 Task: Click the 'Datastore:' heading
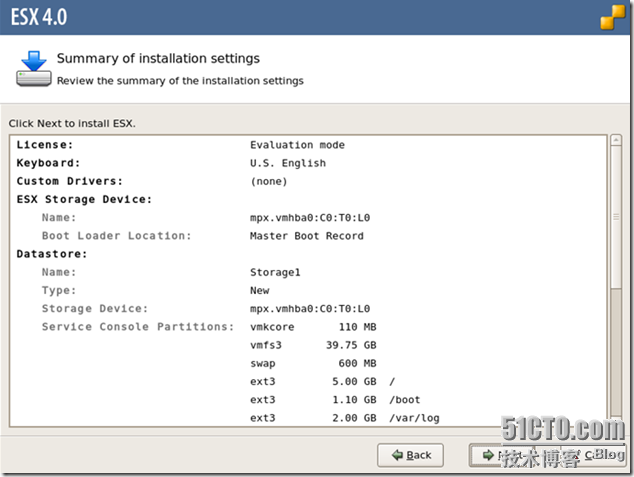coord(52,254)
